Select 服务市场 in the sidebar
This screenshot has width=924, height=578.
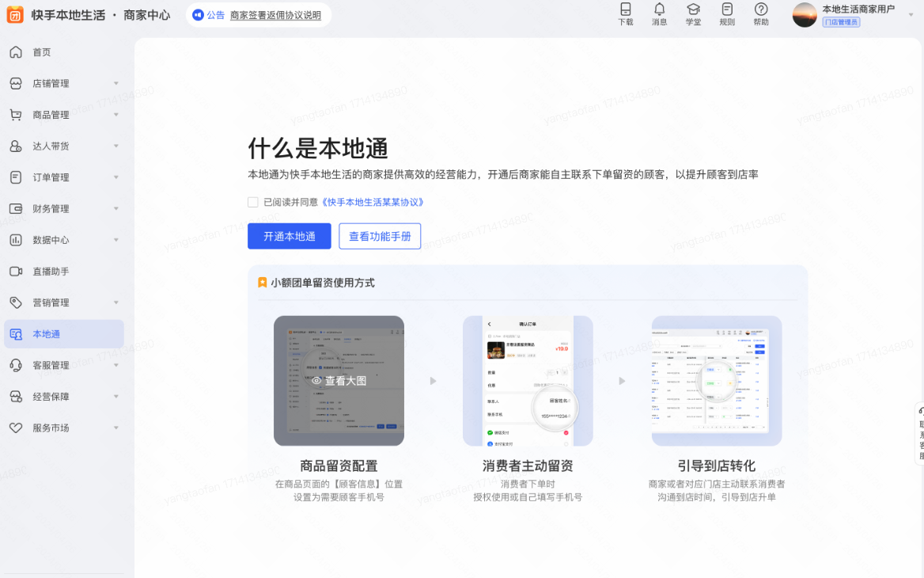click(52, 428)
